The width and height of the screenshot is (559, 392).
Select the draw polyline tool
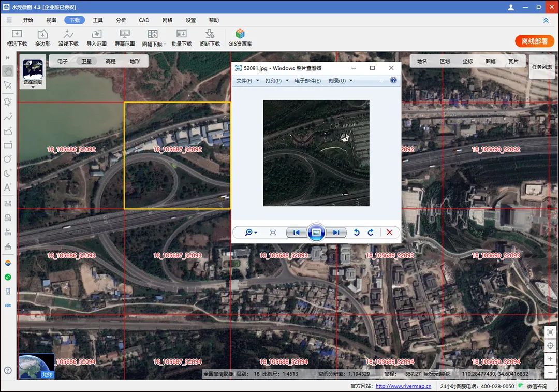click(8, 117)
